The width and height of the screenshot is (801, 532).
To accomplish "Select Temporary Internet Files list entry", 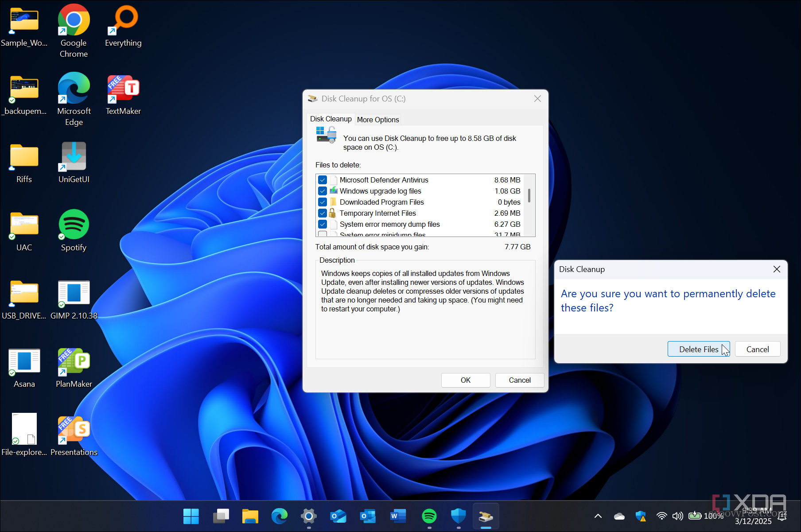I will 377,213.
